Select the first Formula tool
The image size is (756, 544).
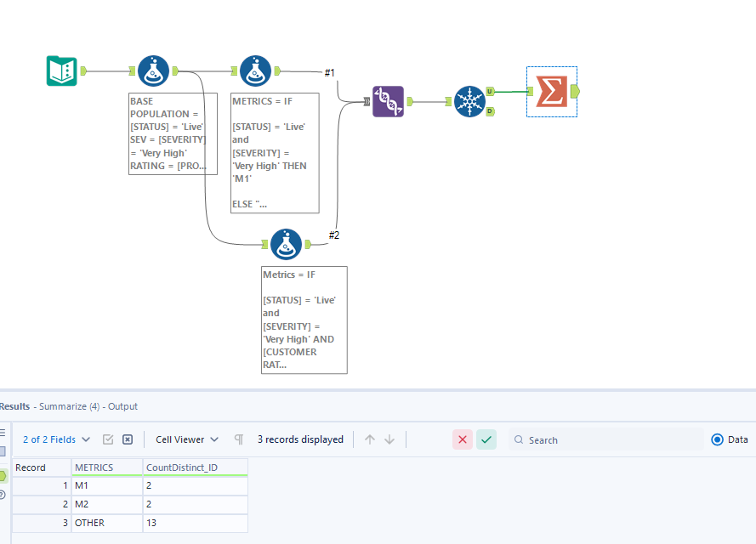tap(153, 71)
